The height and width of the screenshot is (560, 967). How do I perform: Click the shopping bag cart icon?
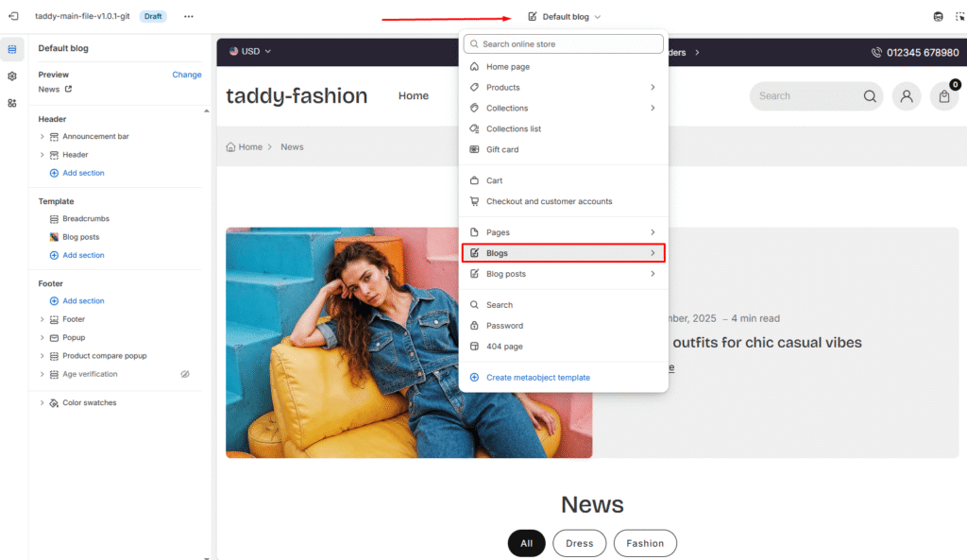click(x=943, y=96)
